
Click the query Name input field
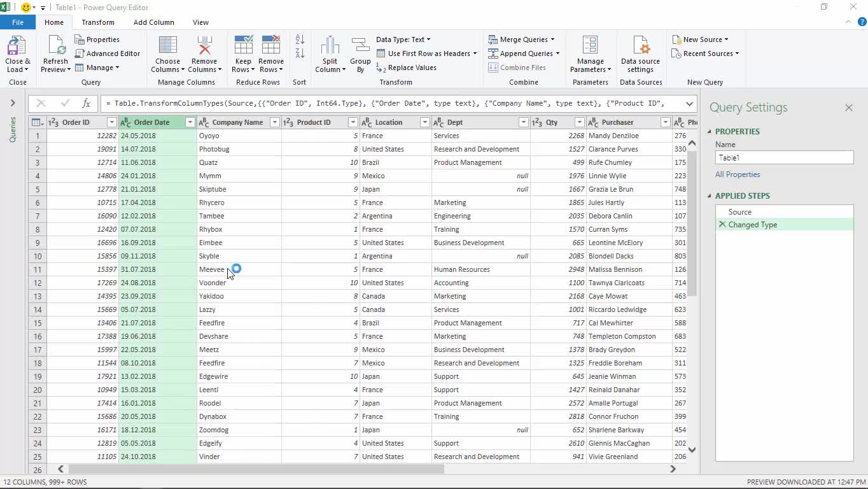(x=784, y=158)
